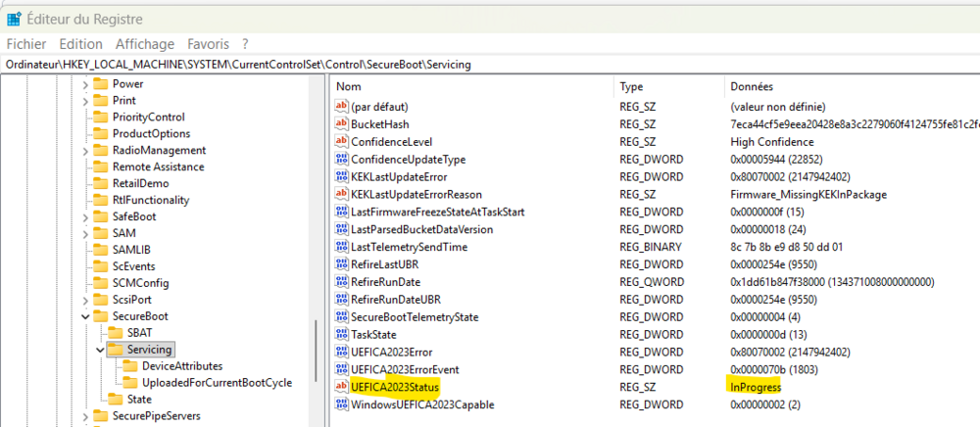Click the string icon of (par défaut)
The width and height of the screenshot is (980, 427).
click(341, 107)
